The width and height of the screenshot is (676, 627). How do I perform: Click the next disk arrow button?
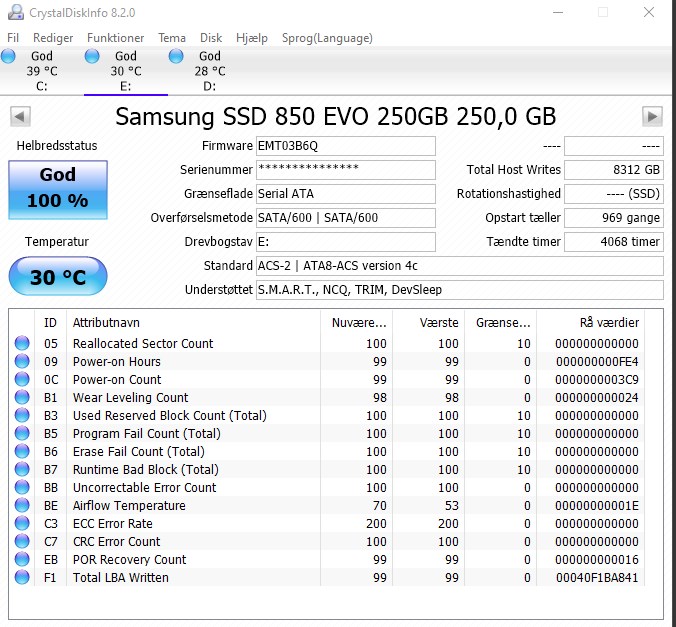(652, 116)
